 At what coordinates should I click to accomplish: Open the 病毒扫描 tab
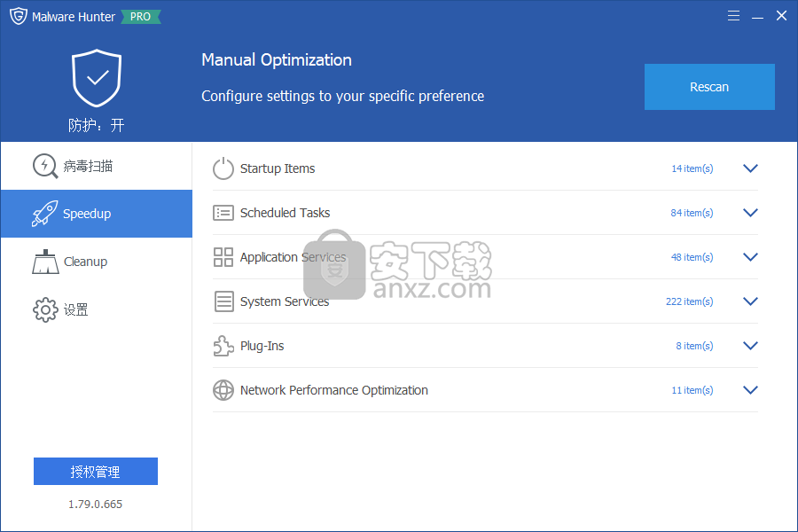[96, 166]
